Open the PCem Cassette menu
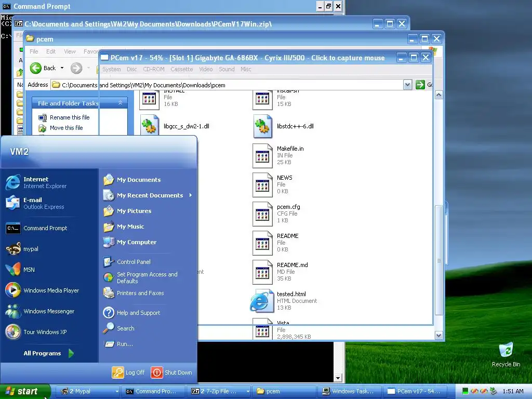 click(181, 69)
